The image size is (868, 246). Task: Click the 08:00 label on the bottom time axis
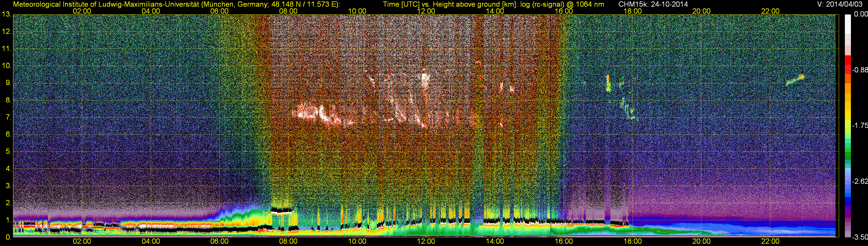288,241
